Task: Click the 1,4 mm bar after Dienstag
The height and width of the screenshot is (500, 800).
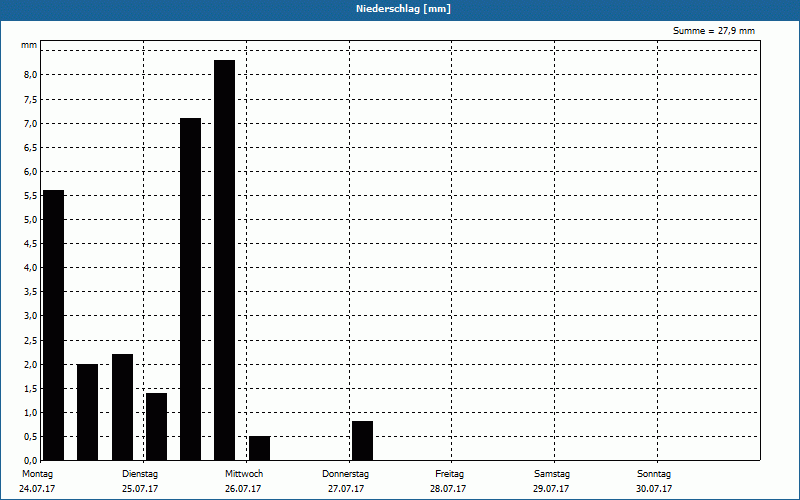Action: coord(157,427)
